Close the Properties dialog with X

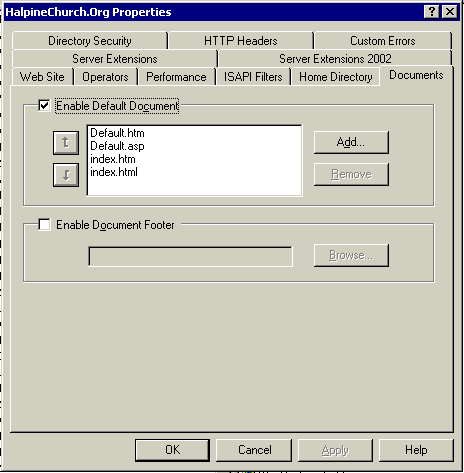click(450, 12)
